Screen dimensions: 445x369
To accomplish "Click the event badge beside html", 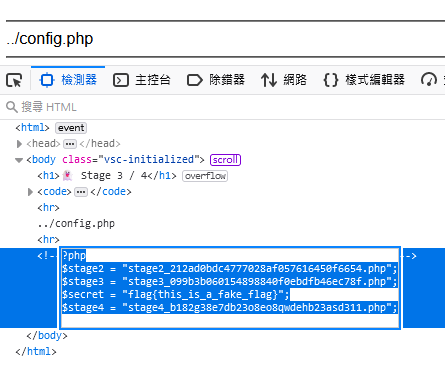I will (x=71, y=128).
